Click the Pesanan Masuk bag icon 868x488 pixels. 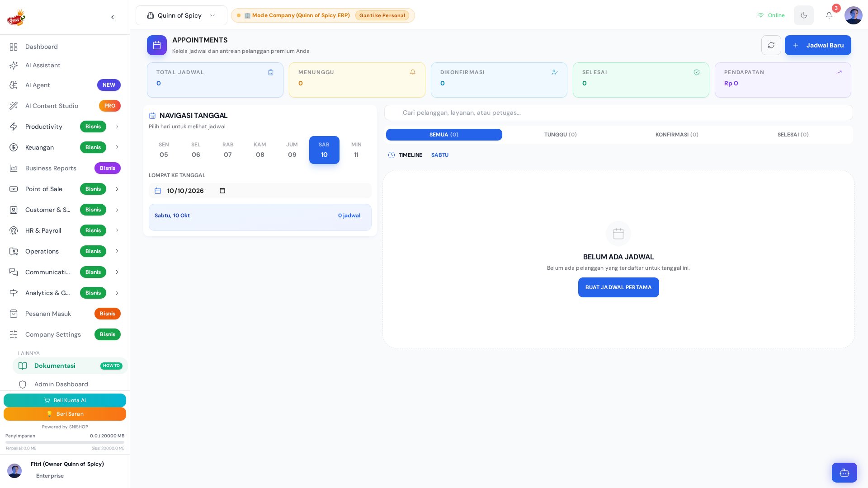[x=14, y=314]
